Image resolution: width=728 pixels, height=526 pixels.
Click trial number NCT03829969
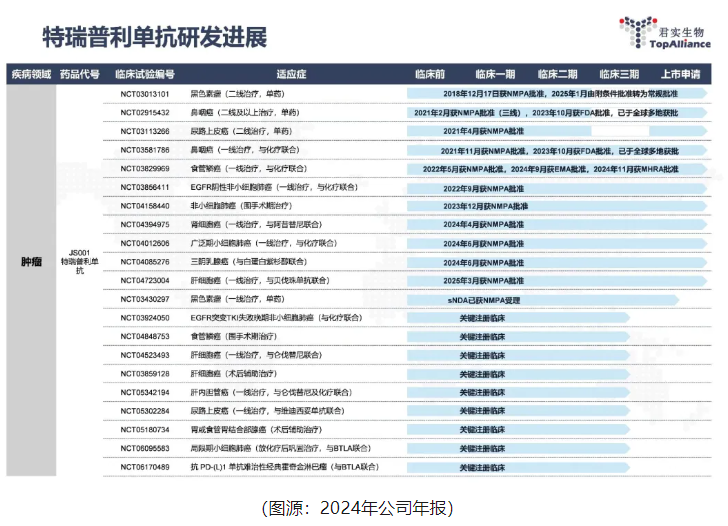pyautogui.click(x=145, y=169)
